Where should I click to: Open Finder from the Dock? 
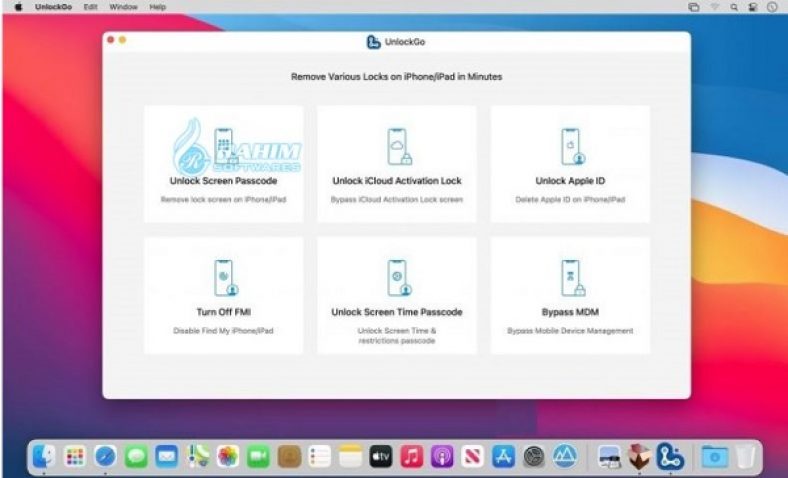[x=44, y=456]
